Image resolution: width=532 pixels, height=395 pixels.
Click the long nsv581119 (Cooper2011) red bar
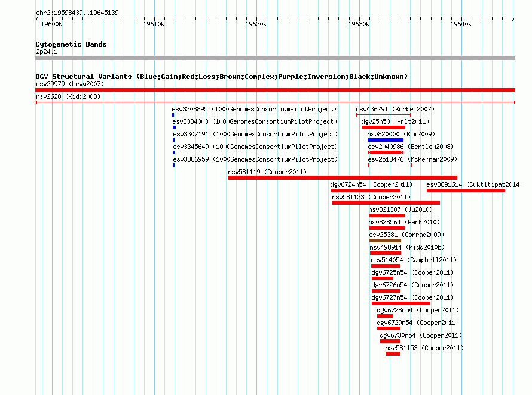(343, 178)
